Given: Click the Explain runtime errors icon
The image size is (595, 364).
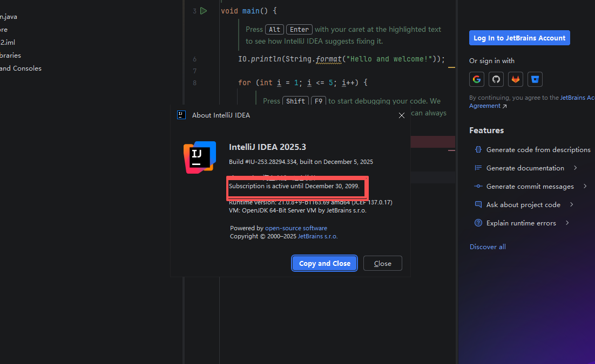Looking at the screenshot, I should pyautogui.click(x=478, y=223).
